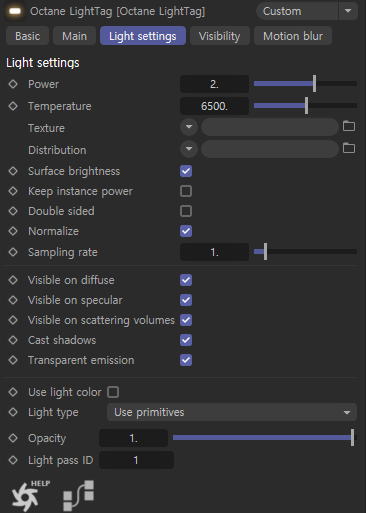Click the Custom mode button
The width and height of the screenshot is (366, 513).
tap(297, 11)
